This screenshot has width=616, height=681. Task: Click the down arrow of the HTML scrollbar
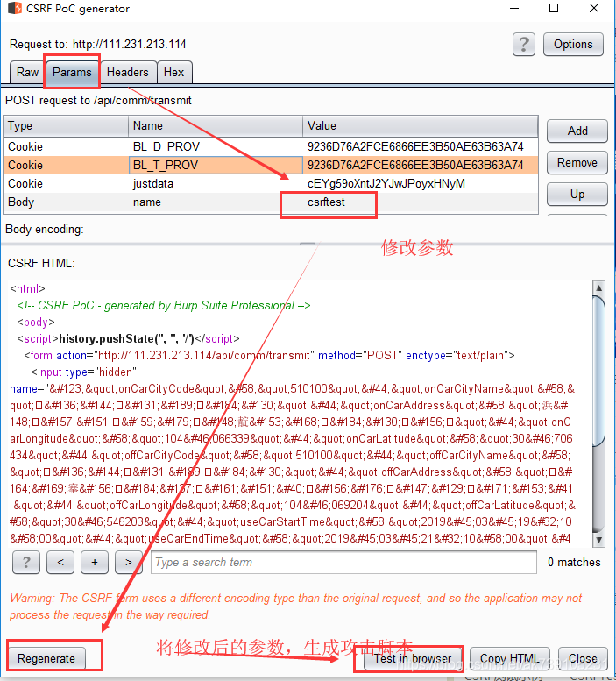[x=599, y=540]
